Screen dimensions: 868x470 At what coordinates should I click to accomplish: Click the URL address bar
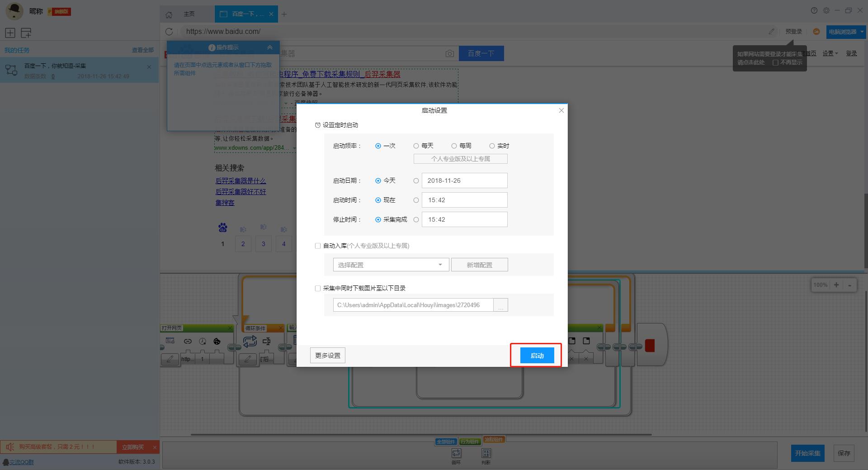[x=470, y=32]
